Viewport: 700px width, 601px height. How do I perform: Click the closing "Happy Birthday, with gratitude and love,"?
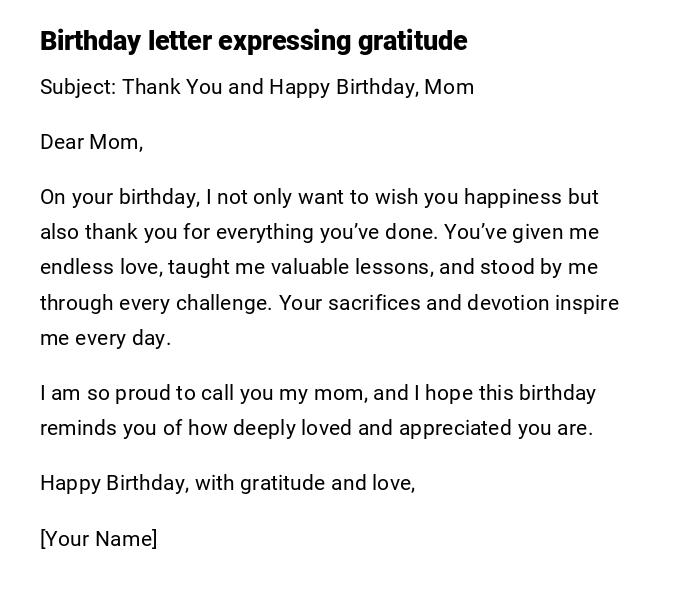(227, 483)
